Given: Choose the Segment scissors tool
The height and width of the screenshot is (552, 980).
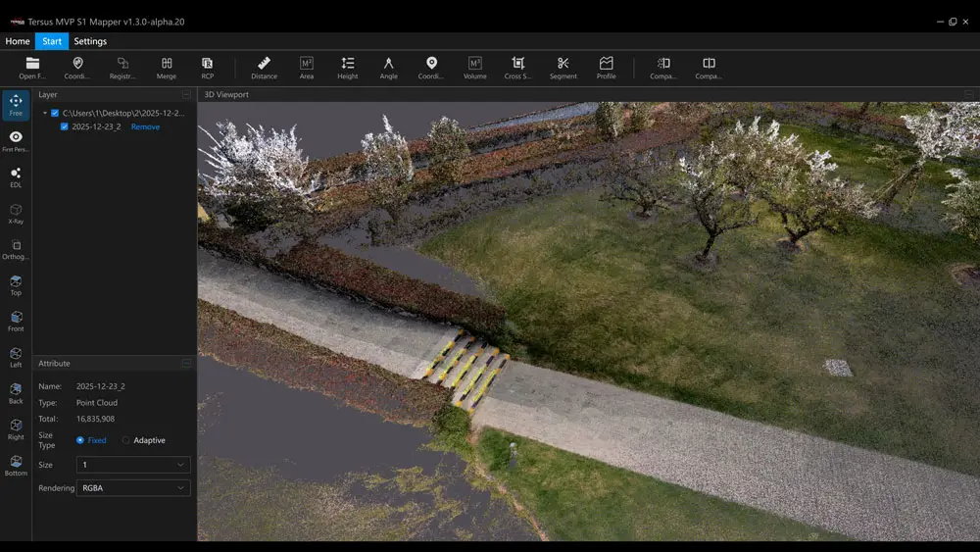Looking at the screenshot, I should (x=563, y=67).
